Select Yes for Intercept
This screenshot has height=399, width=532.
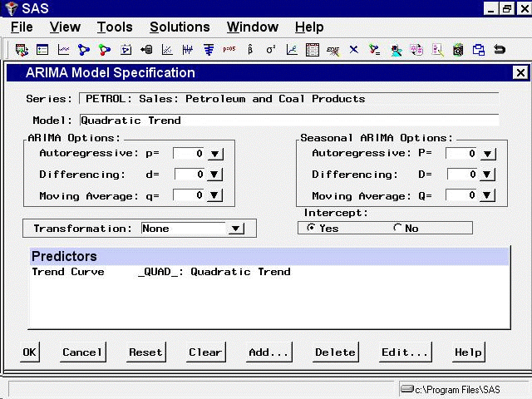tap(312, 229)
